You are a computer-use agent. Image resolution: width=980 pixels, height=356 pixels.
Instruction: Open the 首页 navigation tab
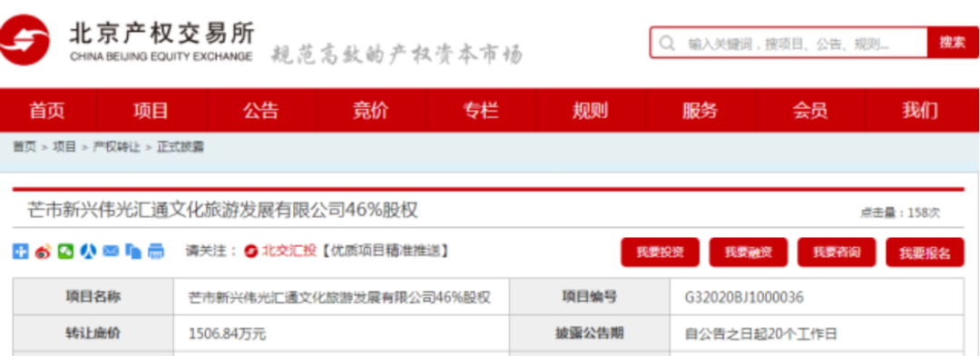point(47,111)
